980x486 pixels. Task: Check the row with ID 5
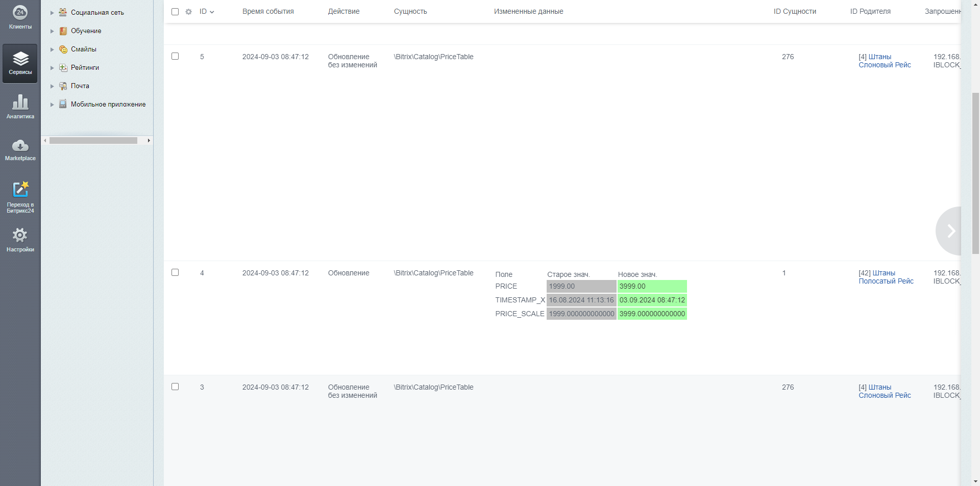click(x=175, y=56)
